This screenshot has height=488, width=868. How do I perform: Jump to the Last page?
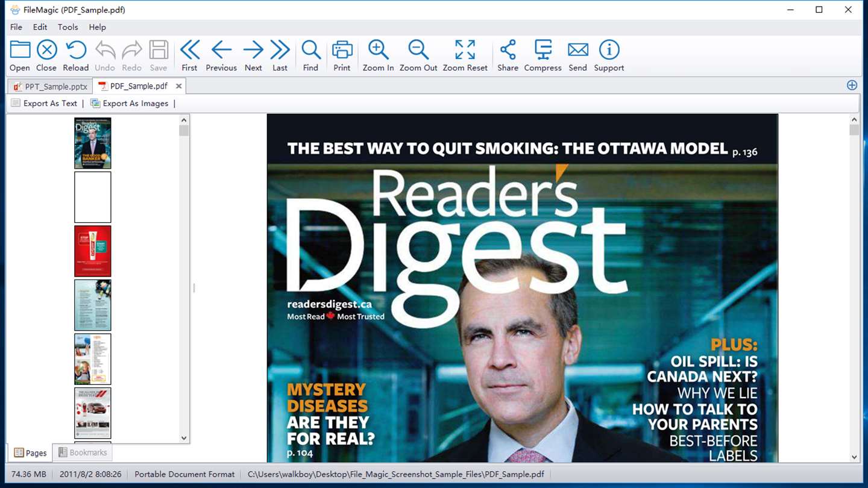click(x=280, y=55)
